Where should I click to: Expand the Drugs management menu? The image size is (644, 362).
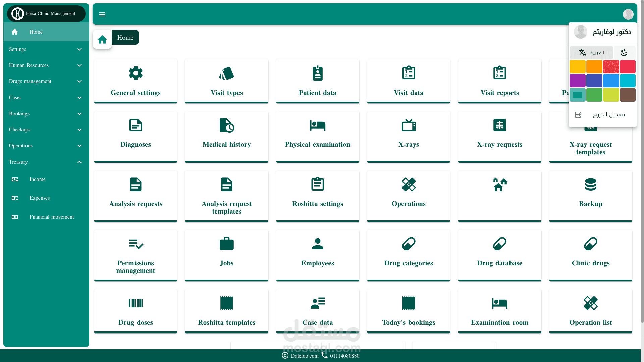[46, 81]
